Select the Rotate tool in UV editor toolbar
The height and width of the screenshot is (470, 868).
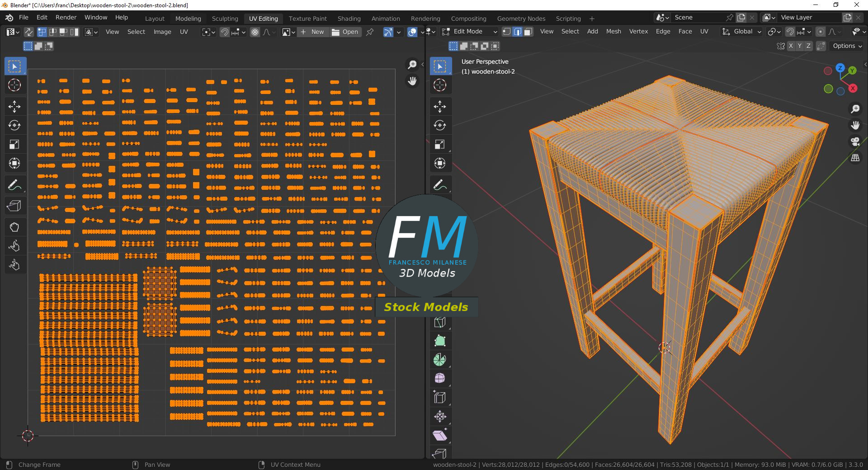tap(14, 126)
